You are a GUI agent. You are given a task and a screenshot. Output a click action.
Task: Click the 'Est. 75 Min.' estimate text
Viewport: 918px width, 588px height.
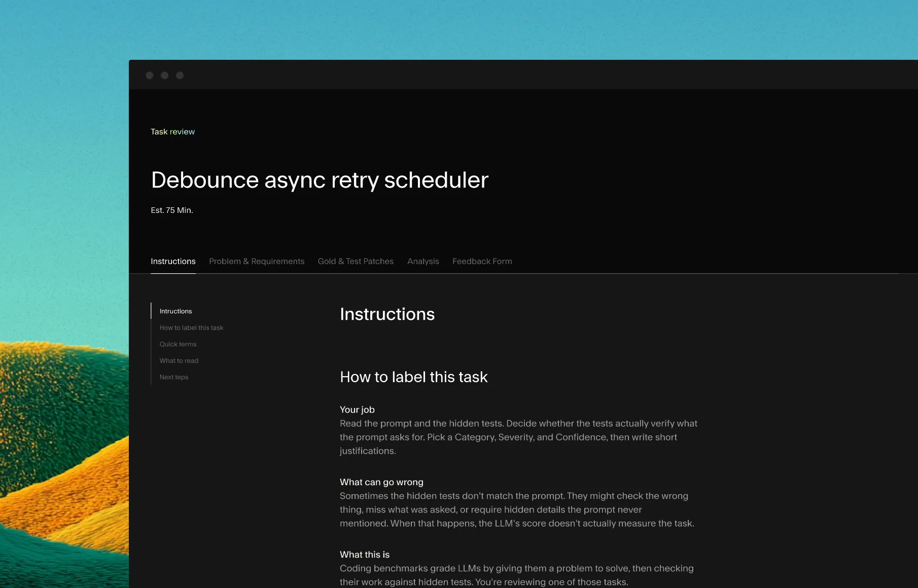[172, 210]
